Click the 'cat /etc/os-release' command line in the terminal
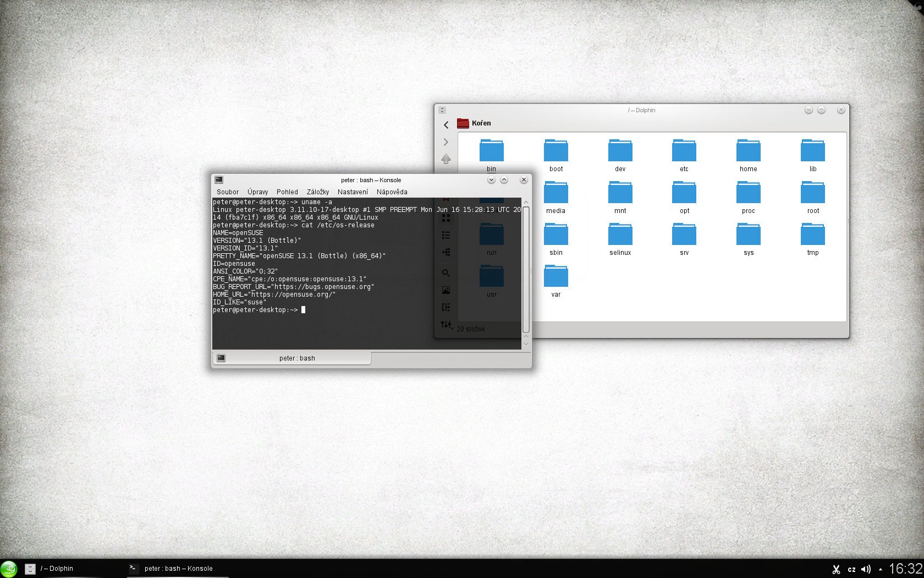 tap(294, 225)
